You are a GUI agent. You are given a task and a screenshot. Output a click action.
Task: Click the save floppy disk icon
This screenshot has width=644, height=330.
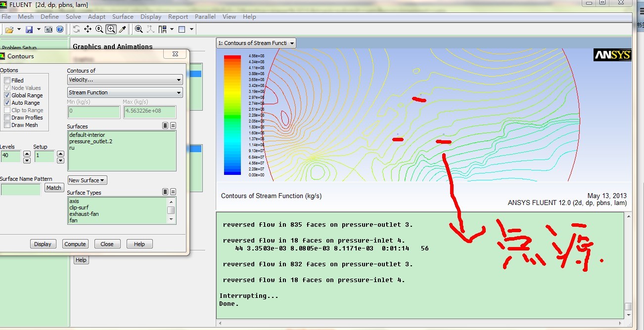pos(29,30)
